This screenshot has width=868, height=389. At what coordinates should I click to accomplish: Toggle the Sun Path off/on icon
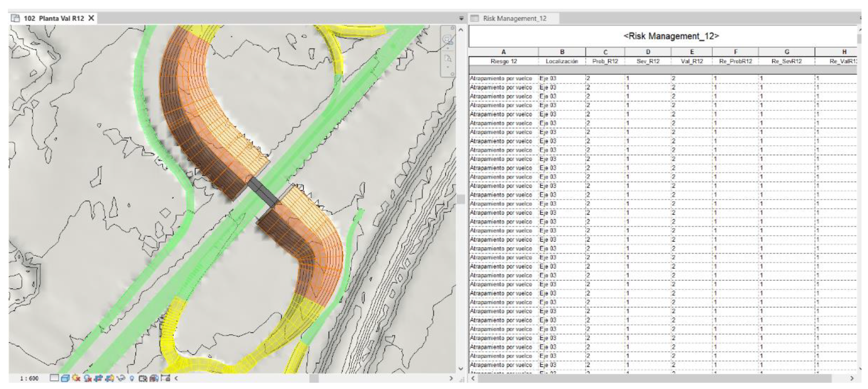pyautogui.click(x=76, y=378)
